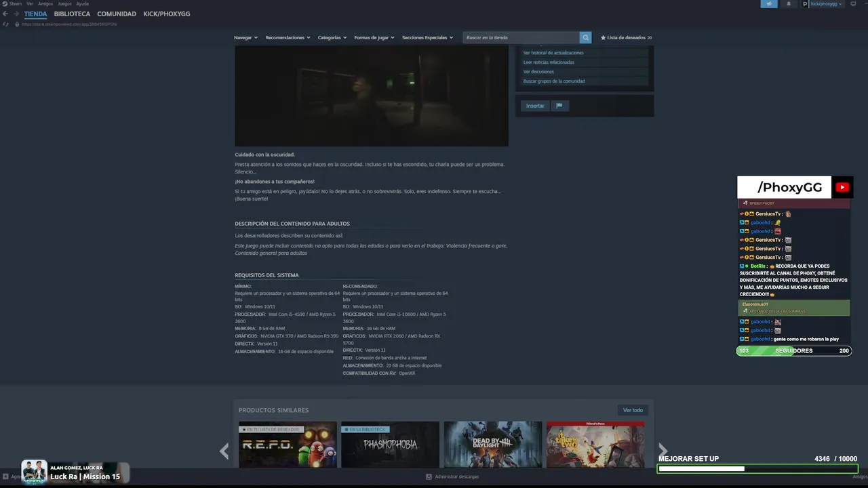Click Administrar descargas in the bottom bar
Image resolution: width=868 pixels, height=488 pixels.
click(x=456, y=476)
